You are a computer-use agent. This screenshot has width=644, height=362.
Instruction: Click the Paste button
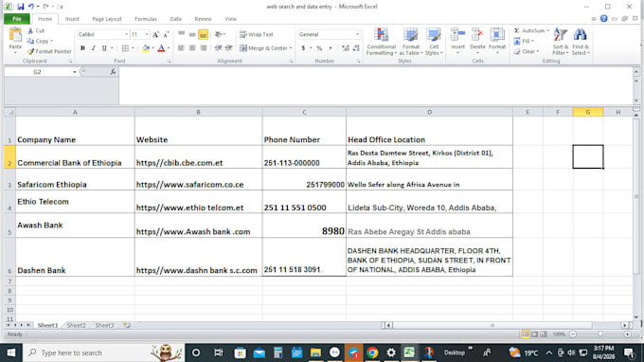[x=15, y=41]
